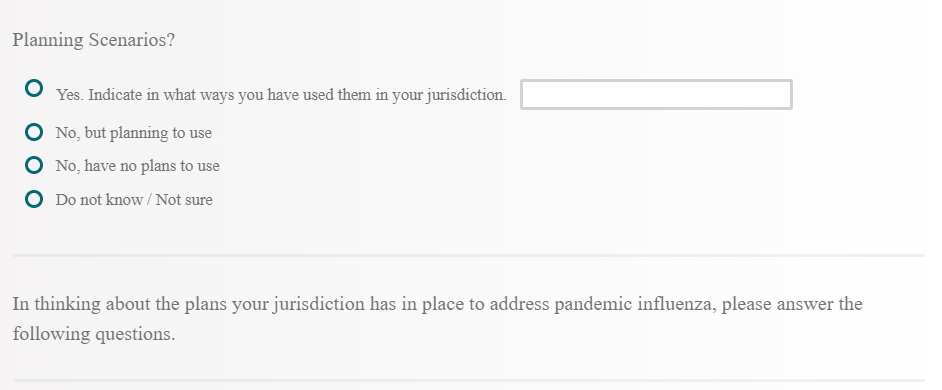Click the divider line under the pandemic paragraph
The width and height of the screenshot is (942, 390).
tap(469, 380)
